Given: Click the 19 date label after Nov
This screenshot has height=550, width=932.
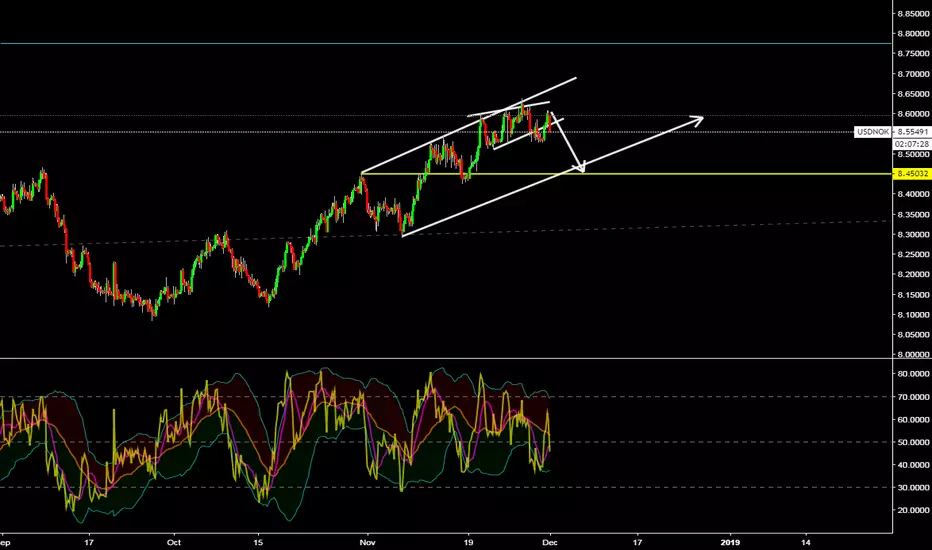Looking at the screenshot, I should pyautogui.click(x=468, y=542).
